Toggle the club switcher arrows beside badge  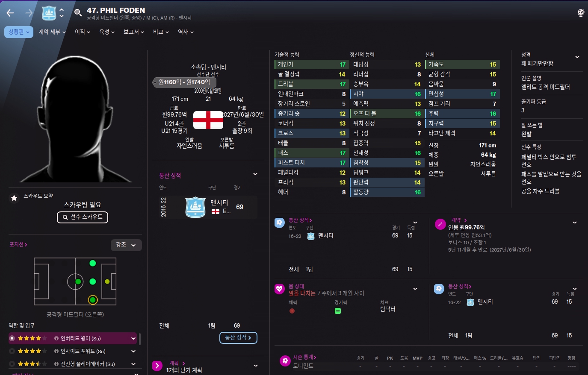pos(62,13)
